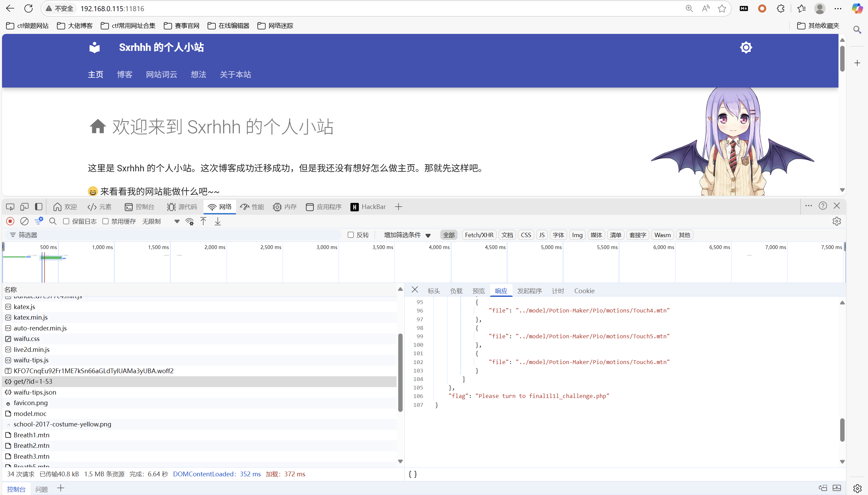Reload the page with refresh icon
Screen dimensions: 868x495
[x=28, y=8]
